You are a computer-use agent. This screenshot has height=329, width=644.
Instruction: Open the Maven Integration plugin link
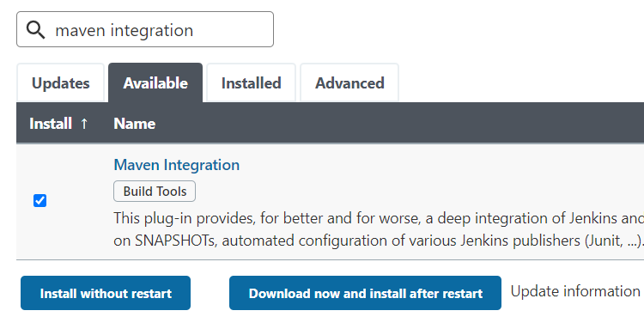coord(177,165)
